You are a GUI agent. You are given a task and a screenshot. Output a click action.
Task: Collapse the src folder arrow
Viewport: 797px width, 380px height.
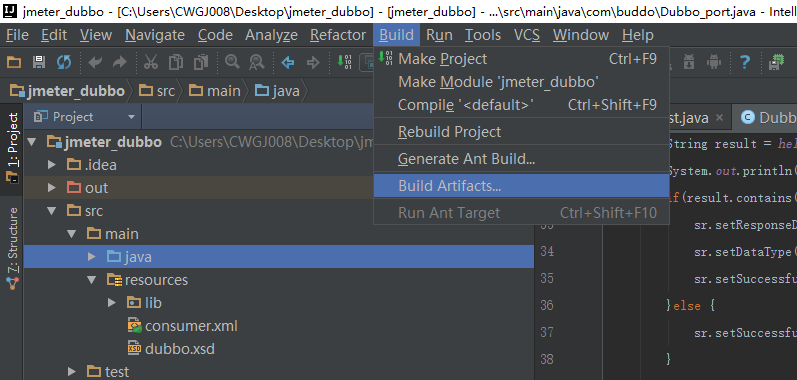point(51,211)
